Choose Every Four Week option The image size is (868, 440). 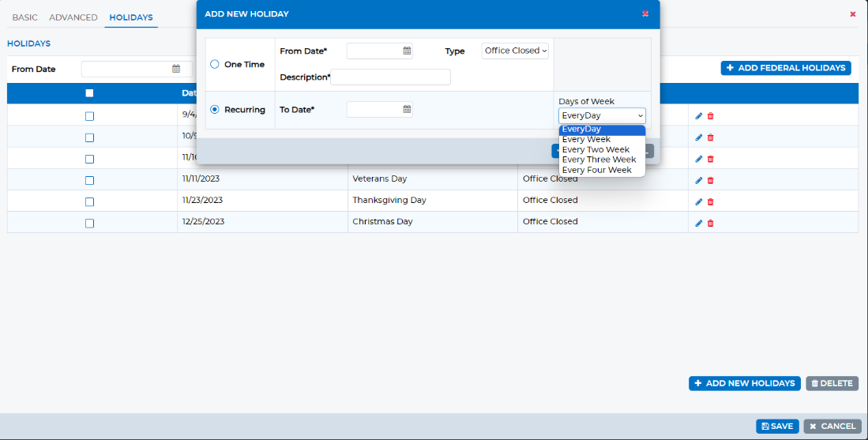(x=602, y=170)
